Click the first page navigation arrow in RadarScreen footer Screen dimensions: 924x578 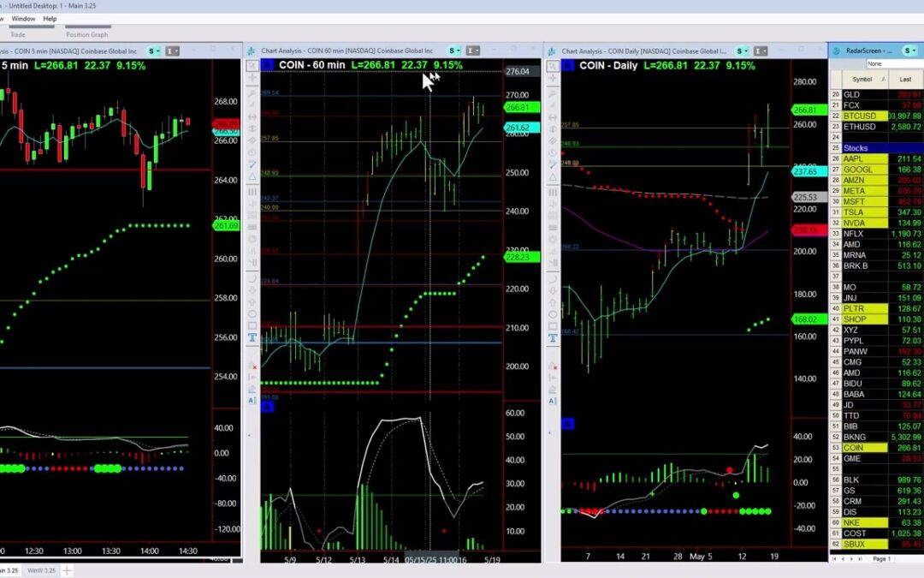point(834,558)
